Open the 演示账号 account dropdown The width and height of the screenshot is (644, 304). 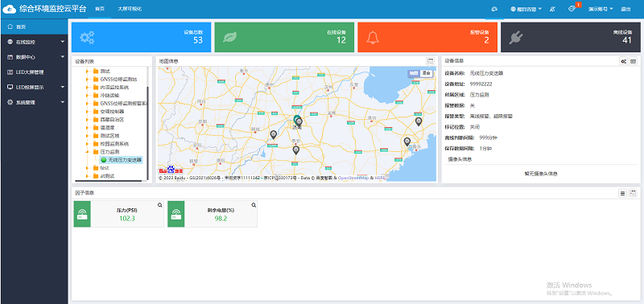(x=601, y=9)
